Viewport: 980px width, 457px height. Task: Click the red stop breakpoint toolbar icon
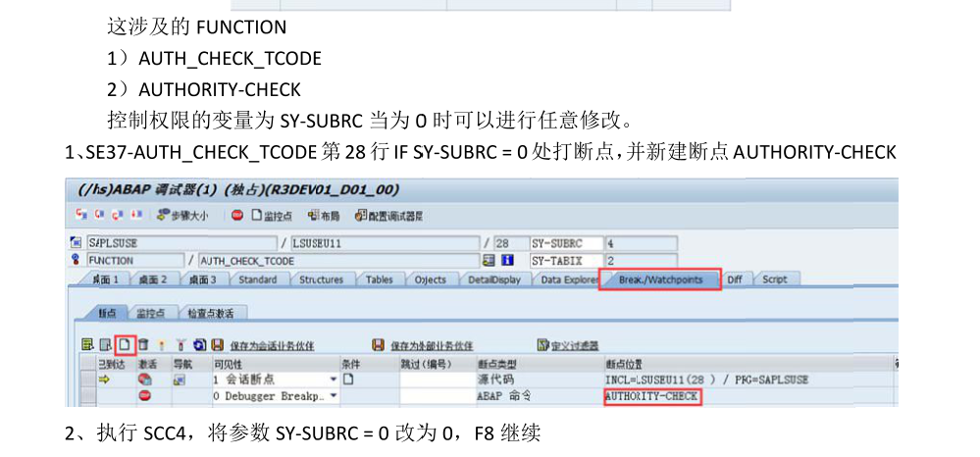[236, 215]
